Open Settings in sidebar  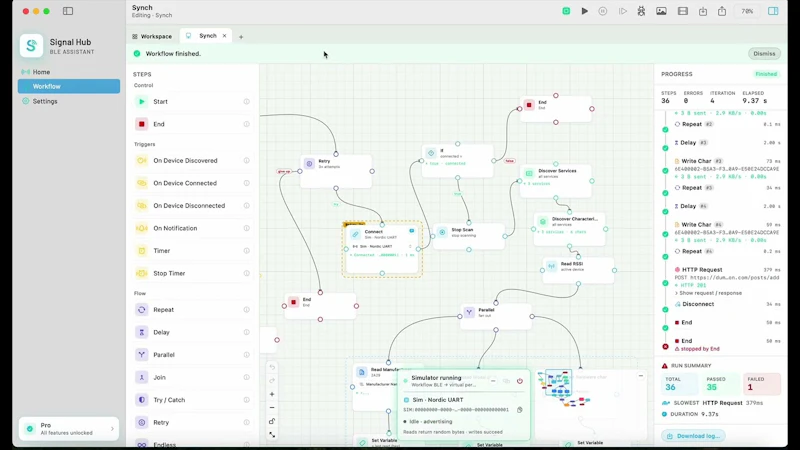tap(69, 101)
